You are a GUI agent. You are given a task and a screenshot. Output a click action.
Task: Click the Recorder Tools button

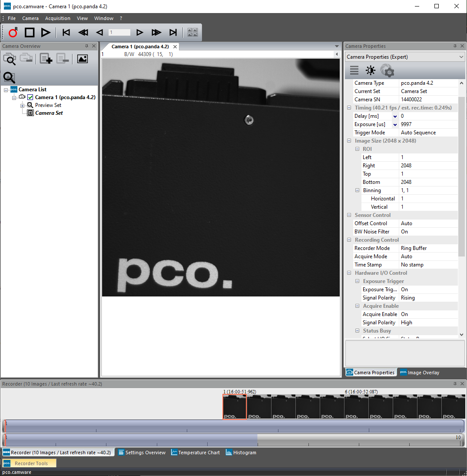coord(29,463)
